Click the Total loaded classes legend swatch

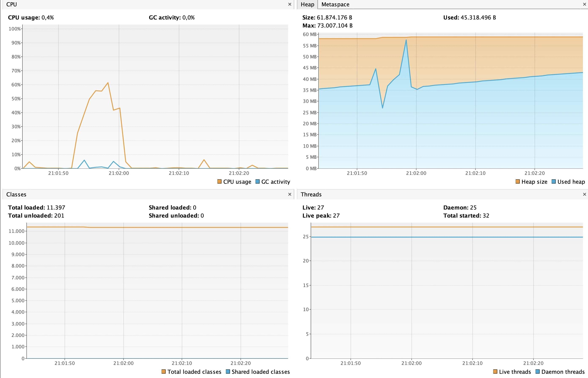(x=164, y=372)
